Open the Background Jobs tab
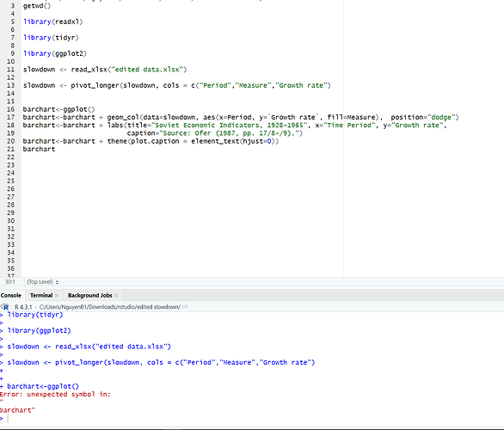Screen dimensions: 504x430 (90, 295)
